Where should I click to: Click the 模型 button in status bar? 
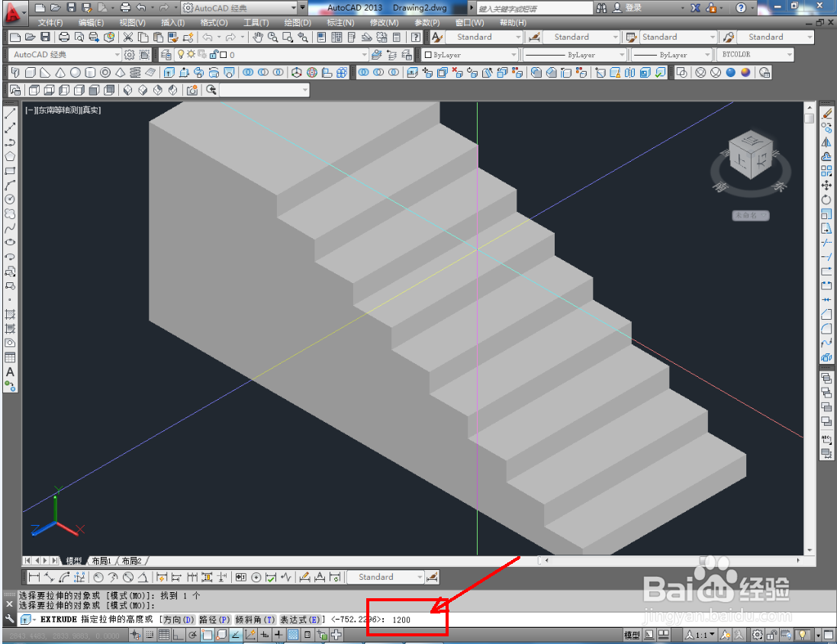click(632, 635)
